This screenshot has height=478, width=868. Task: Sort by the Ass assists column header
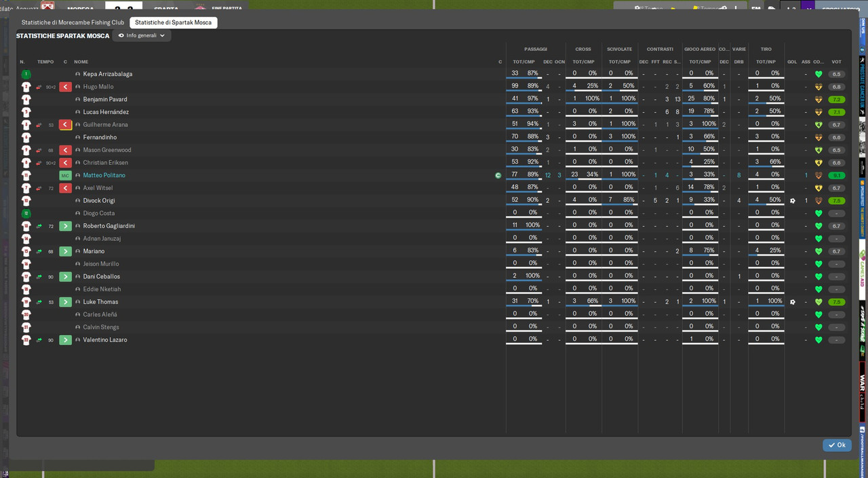point(806,62)
